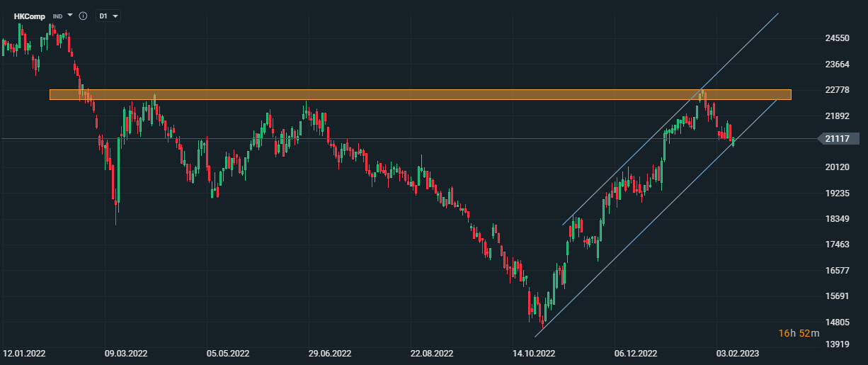Click the IND instrument type label

click(57, 16)
